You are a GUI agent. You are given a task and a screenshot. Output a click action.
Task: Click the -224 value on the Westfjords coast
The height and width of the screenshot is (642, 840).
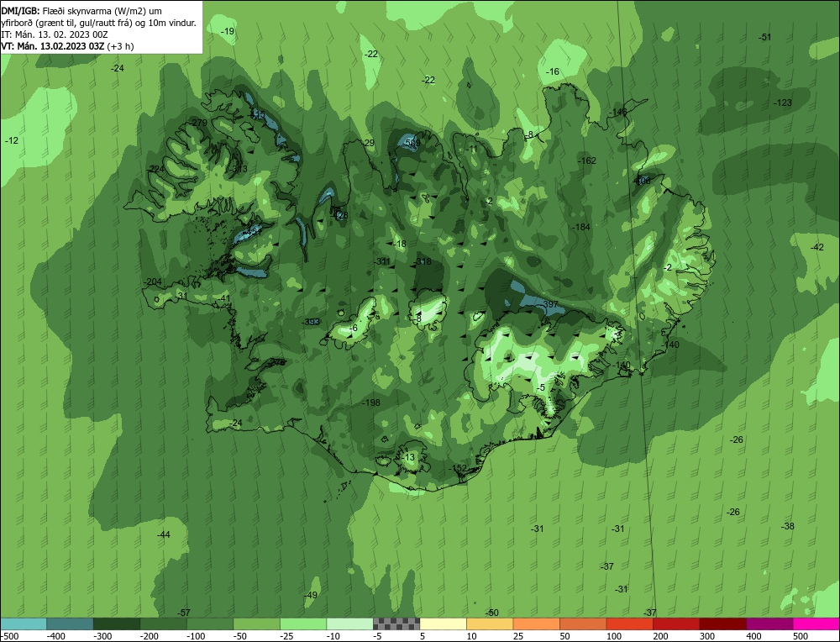[155, 169]
